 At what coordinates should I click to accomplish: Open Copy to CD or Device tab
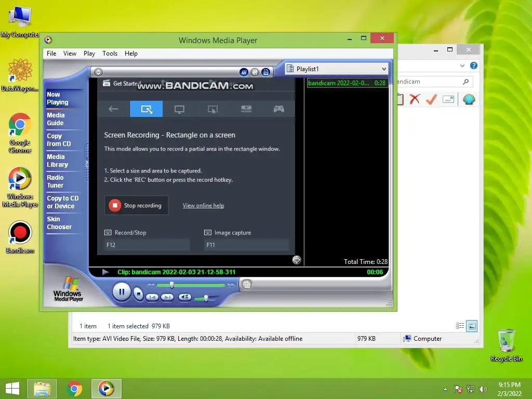pyautogui.click(x=63, y=202)
